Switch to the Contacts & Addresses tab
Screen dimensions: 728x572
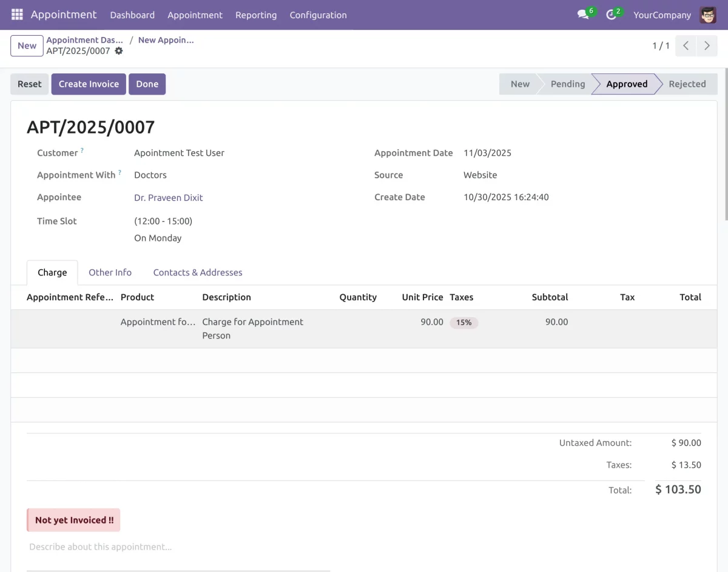click(197, 272)
